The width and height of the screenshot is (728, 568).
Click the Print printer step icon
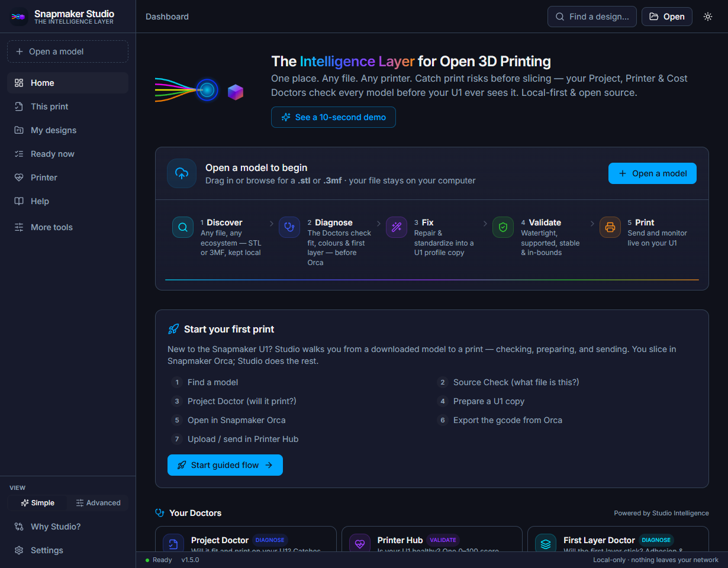point(610,227)
